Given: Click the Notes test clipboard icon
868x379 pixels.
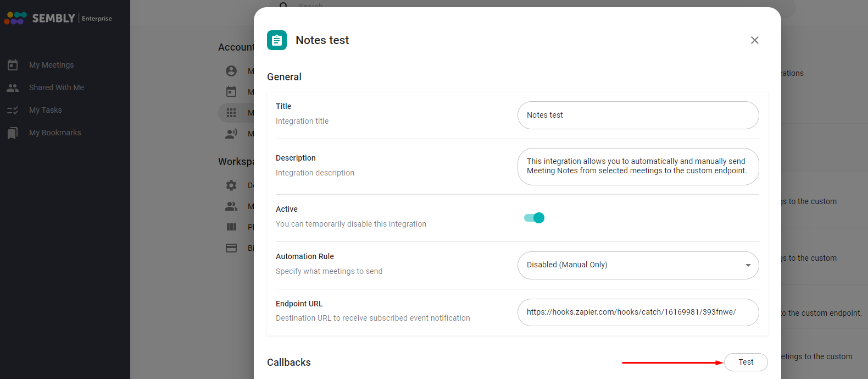Looking at the screenshot, I should click(277, 40).
